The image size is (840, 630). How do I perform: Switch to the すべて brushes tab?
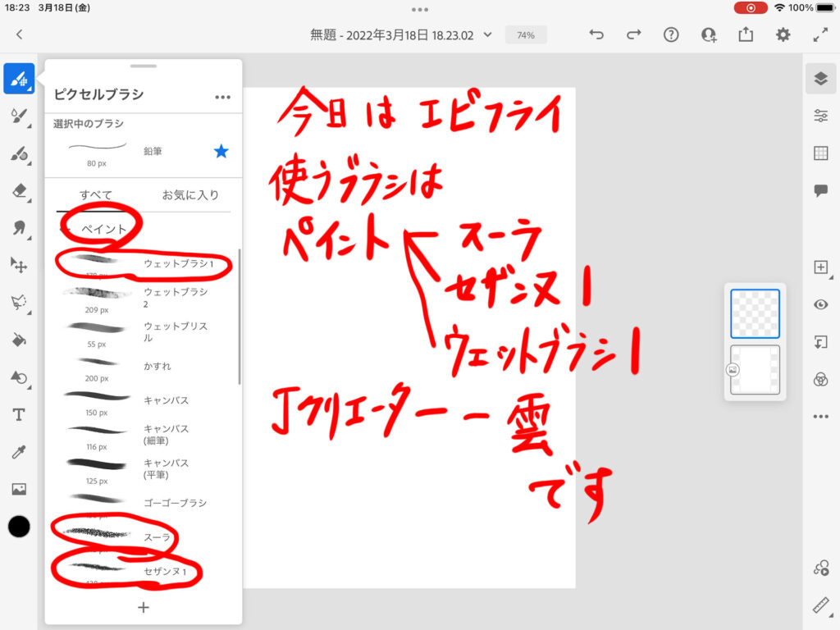click(x=96, y=195)
